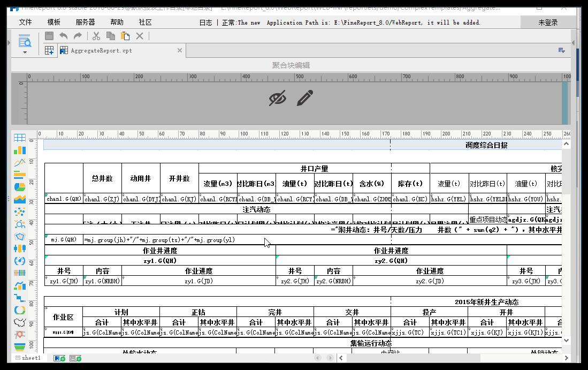Viewport: 588px width, 370px height.
Task: Insert a range chart from the sidebar
Action: pos(19,273)
